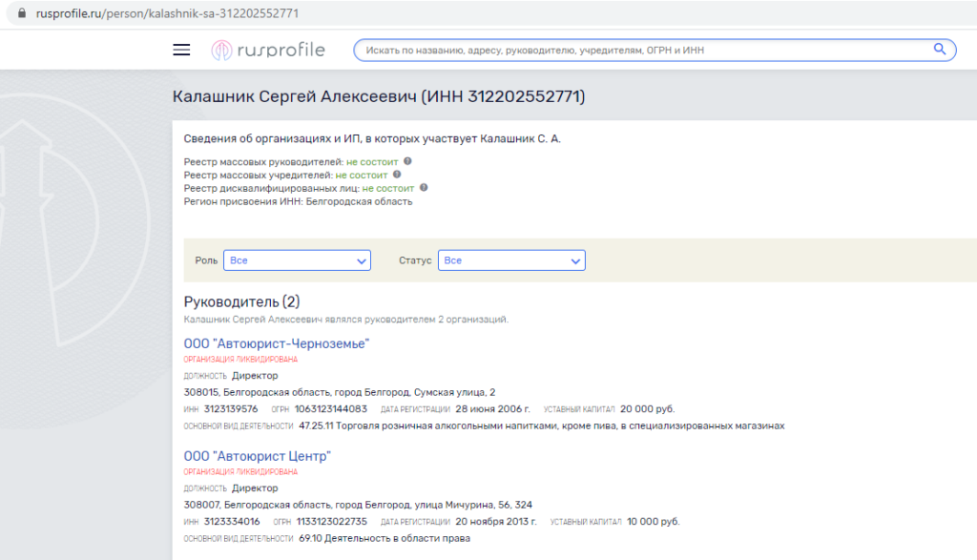Viewport: 977px width, 560px height.
Task: Click Директор position under Автоюрист-Черноземье
Action: (x=255, y=376)
